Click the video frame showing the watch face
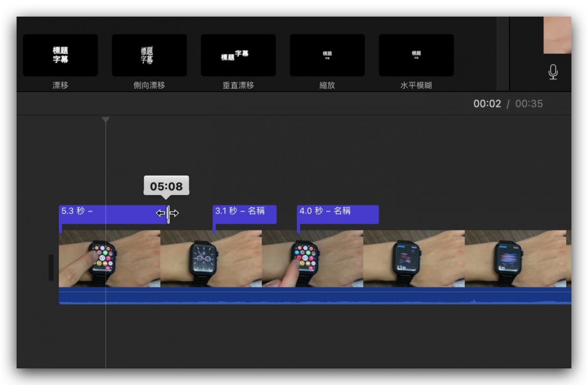 click(x=211, y=258)
